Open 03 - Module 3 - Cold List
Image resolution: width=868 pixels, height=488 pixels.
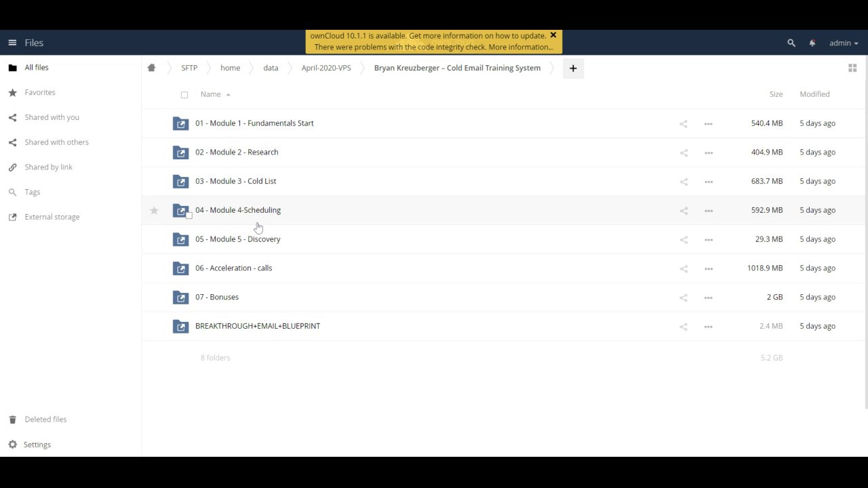(x=235, y=182)
